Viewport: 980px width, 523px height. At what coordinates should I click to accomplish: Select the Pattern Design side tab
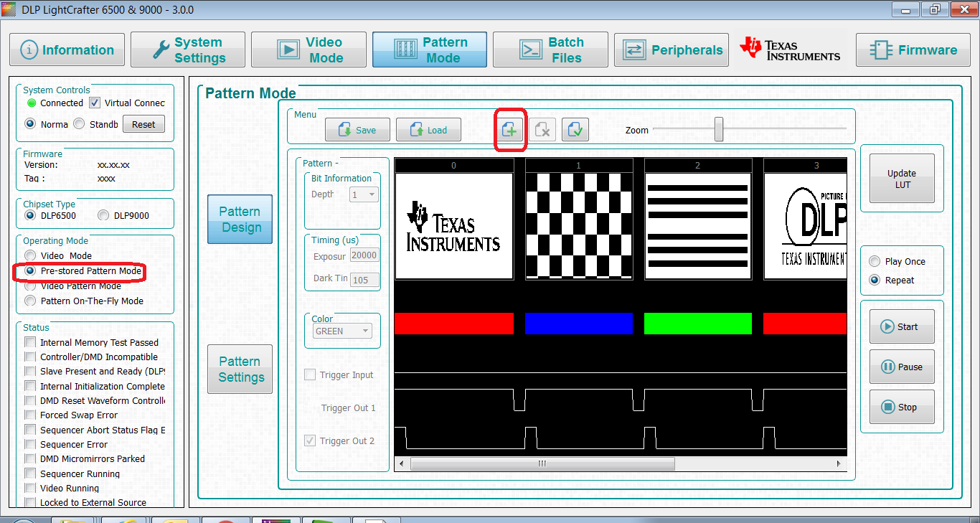(240, 220)
